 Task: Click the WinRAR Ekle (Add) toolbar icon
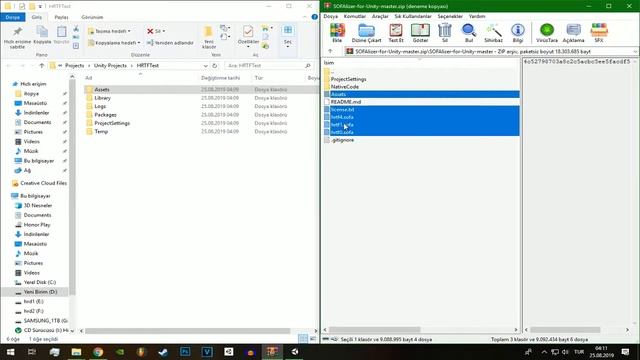pyautogui.click(x=337, y=33)
